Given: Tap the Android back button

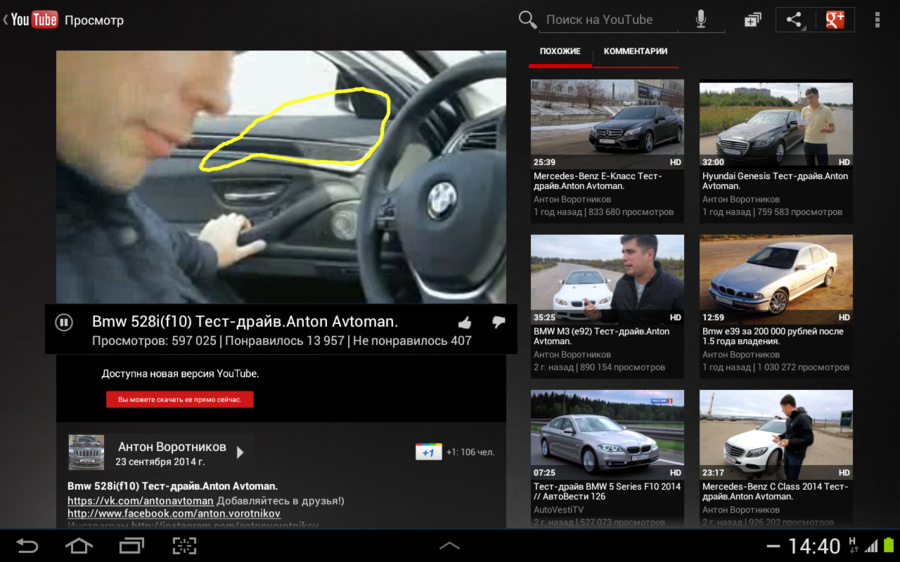Looking at the screenshot, I should tap(26, 545).
